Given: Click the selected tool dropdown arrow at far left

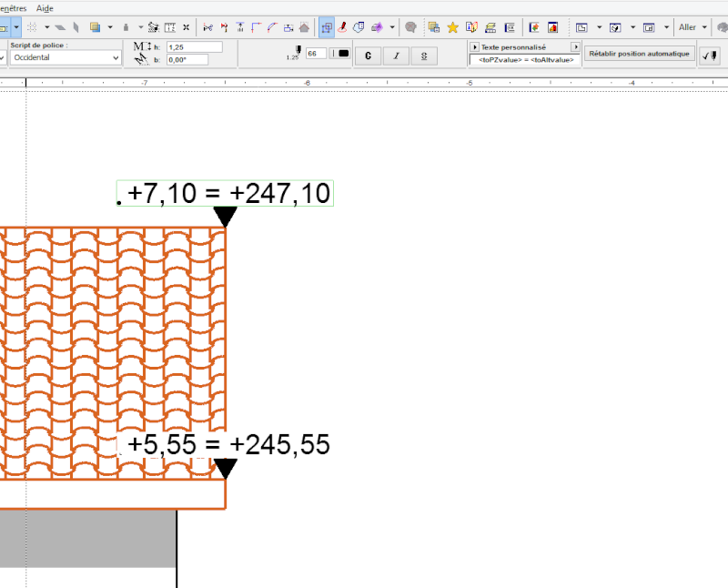Looking at the screenshot, I should coord(16,27).
